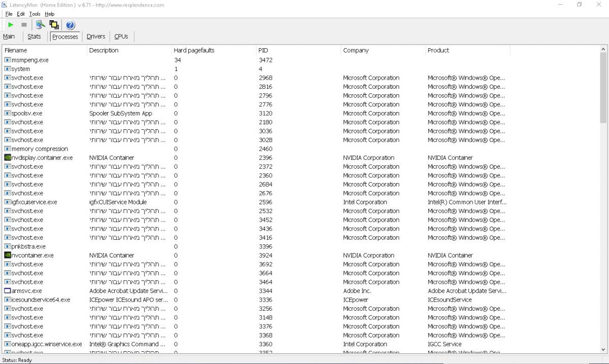Select the oneapp.igcc.winservice.exe filename
Viewport: 609px width, 364px height.
[x=47, y=344]
